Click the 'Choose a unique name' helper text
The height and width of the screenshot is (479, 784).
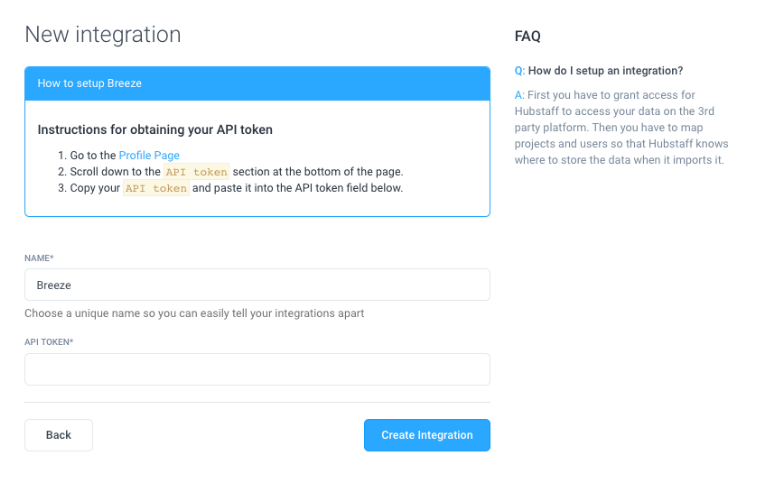(194, 313)
